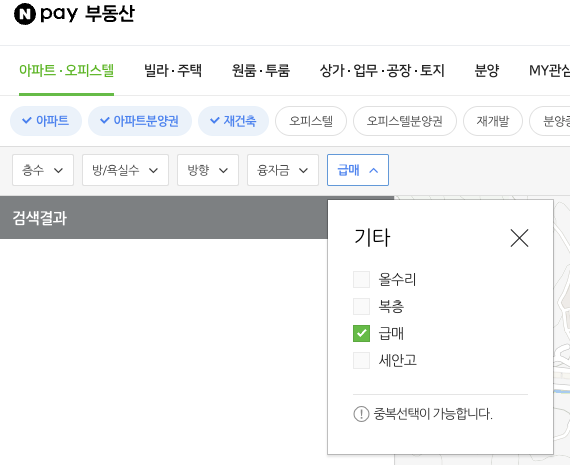
Task: Expand the 방향 dropdown
Action: tap(208, 170)
